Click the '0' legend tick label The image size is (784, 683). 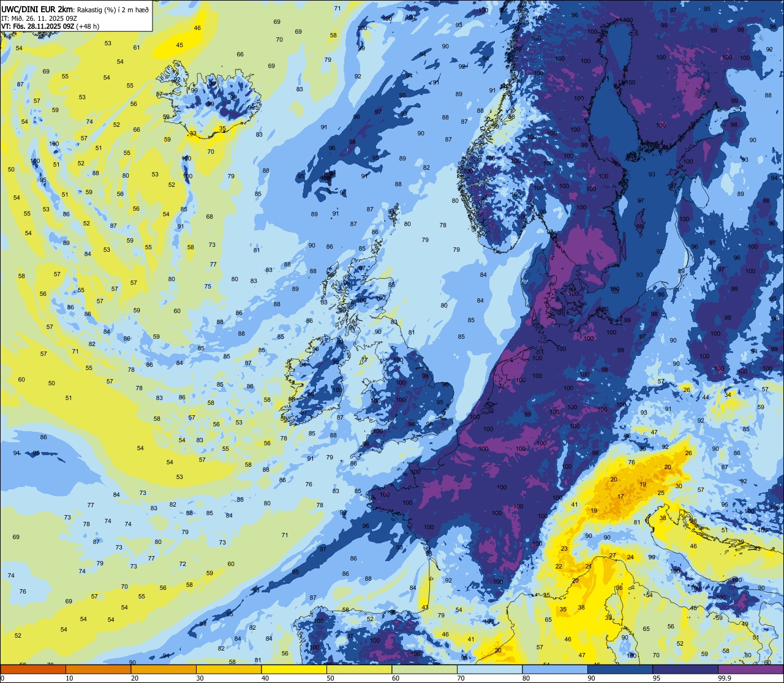coord(2,678)
